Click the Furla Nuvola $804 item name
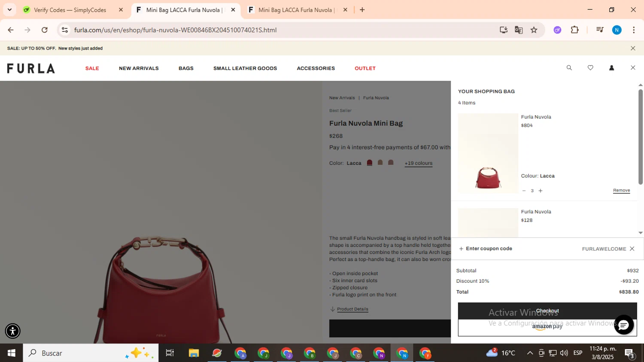Image resolution: width=644 pixels, height=362 pixels. tap(536, 117)
